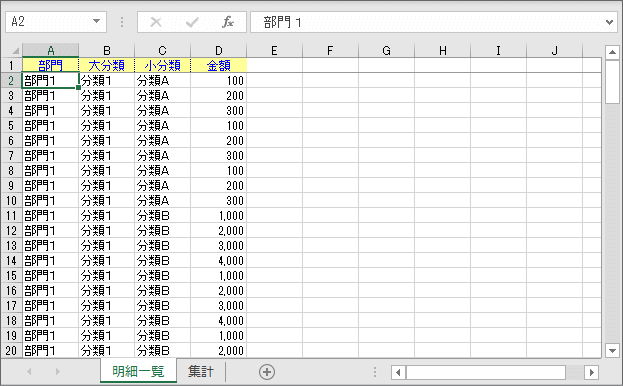
Task: Click the 小分類 header cell
Action: (163, 66)
